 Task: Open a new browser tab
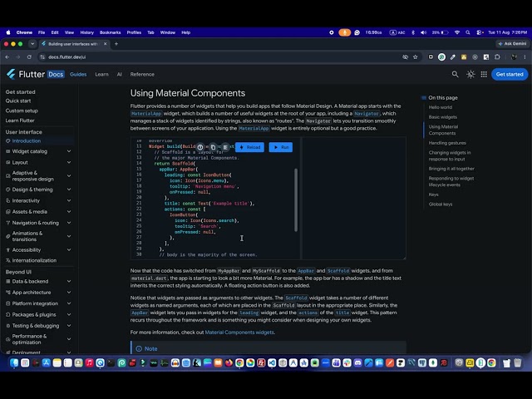116,44
